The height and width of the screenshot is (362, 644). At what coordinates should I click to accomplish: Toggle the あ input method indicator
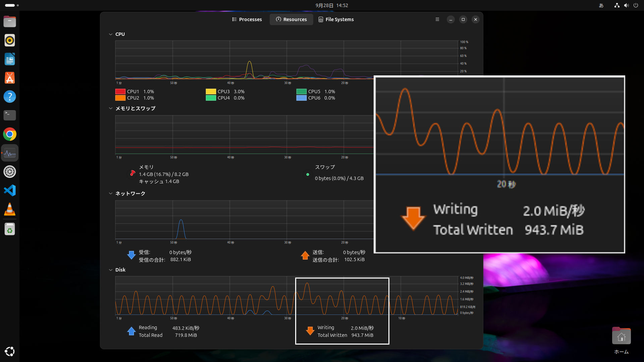pos(601,5)
